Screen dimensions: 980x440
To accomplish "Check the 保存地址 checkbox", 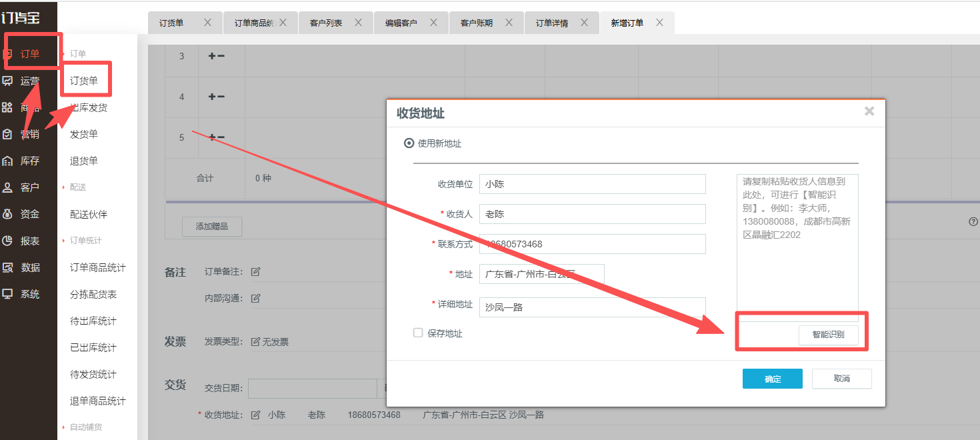I will [418, 333].
